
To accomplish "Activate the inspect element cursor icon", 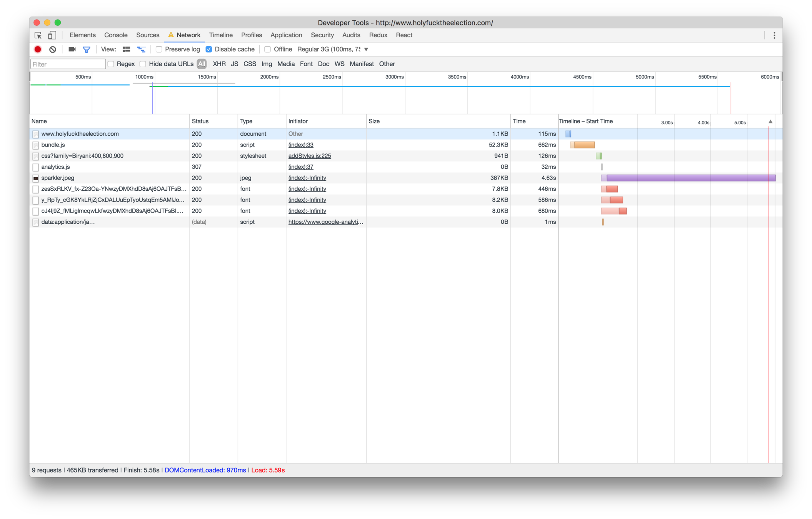I will tap(38, 35).
